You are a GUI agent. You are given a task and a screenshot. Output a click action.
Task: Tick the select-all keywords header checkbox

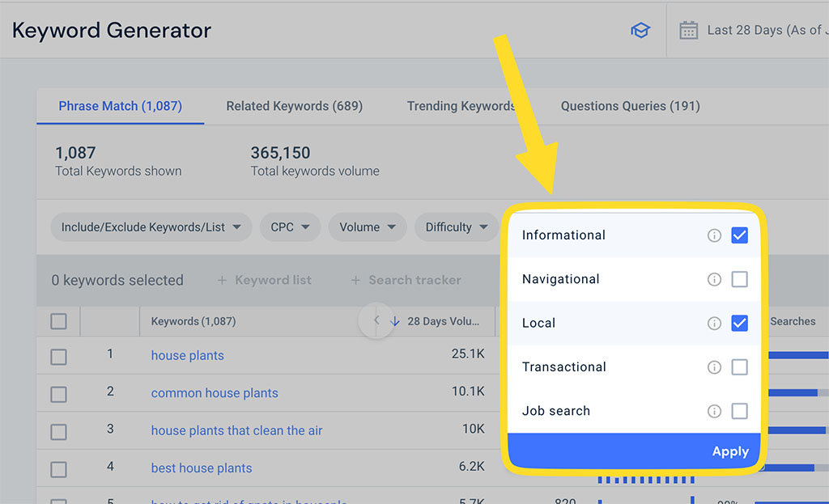[58, 321]
